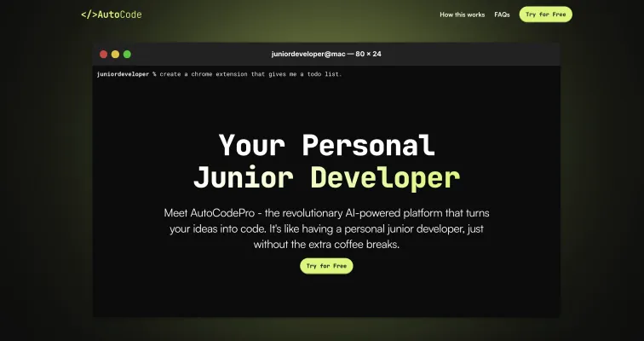Click the highlighted word Developer
The image size is (644, 341).
(385, 177)
